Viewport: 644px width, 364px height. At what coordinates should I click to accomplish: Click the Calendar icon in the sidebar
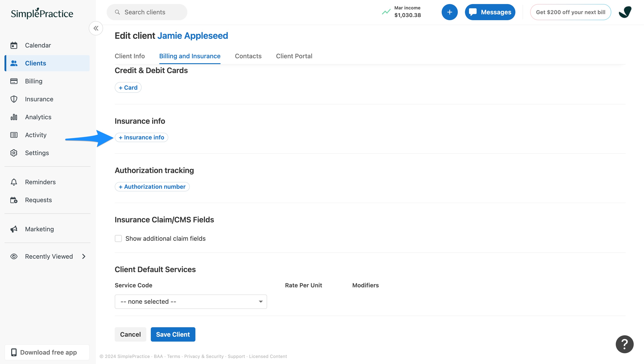click(x=14, y=45)
